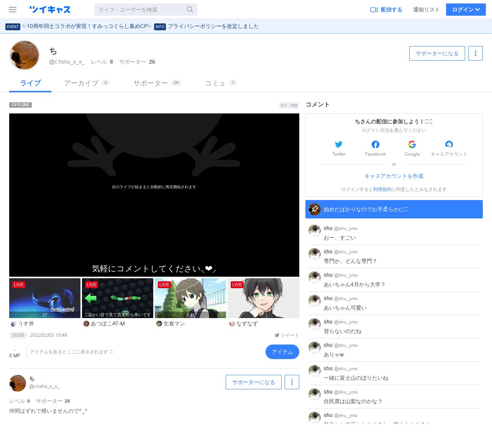Open the three-dot menu below the player
492x448 pixels.
coord(292,382)
